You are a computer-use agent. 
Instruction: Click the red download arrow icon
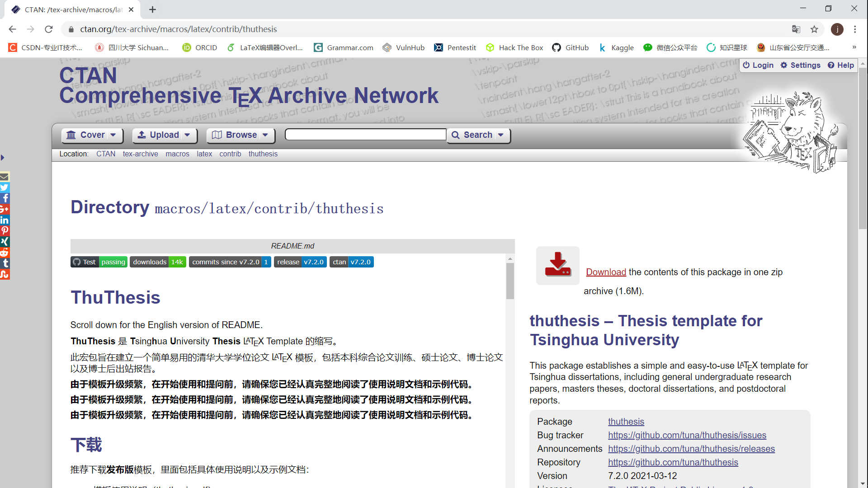click(x=557, y=266)
